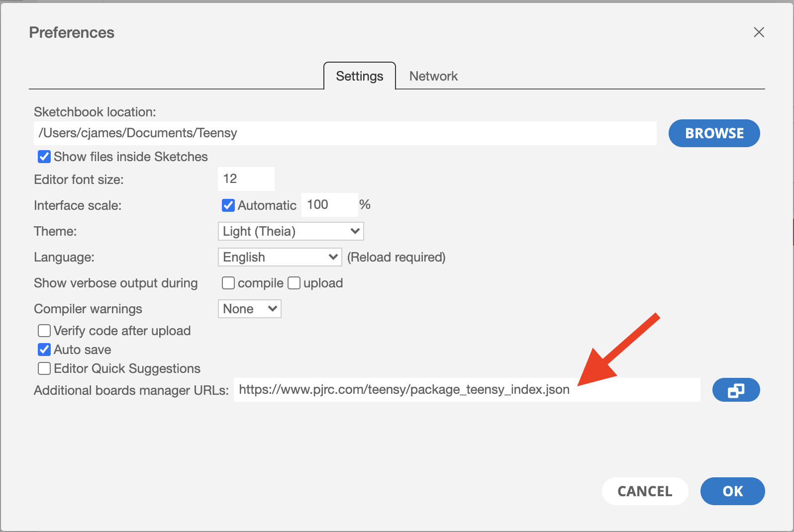Disable the Automatic interface scale checkbox
Screen dimensions: 794x532
[x=228, y=205]
